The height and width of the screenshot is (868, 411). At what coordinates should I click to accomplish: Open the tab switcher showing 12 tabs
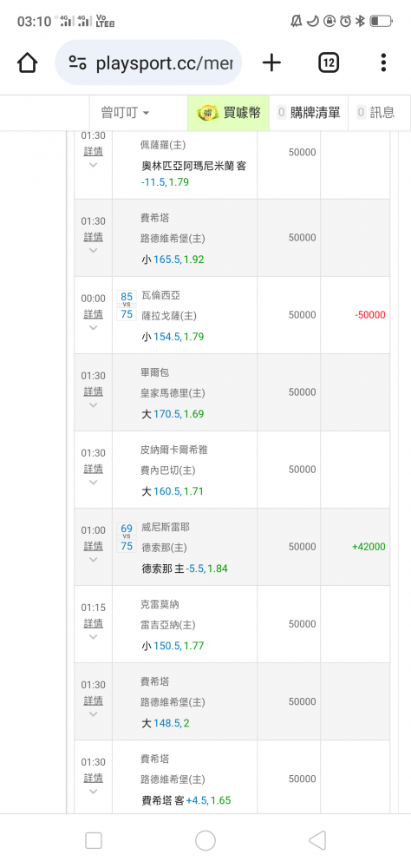tap(329, 62)
